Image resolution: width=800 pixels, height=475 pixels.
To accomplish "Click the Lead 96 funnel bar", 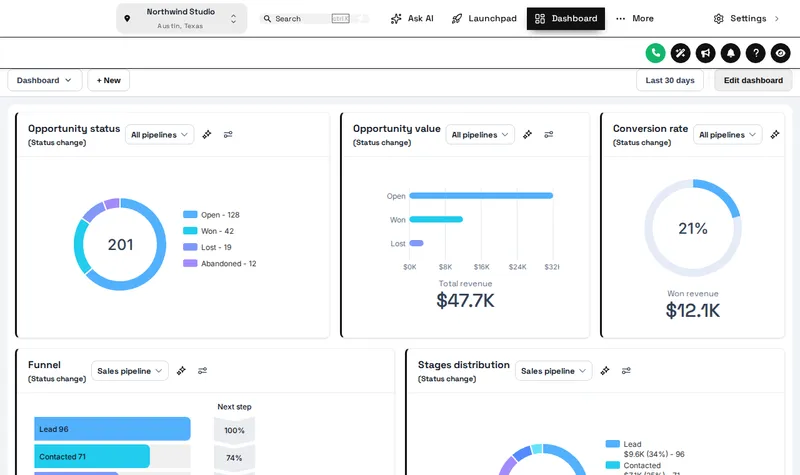I will pyautogui.click(x=112, y=429).
